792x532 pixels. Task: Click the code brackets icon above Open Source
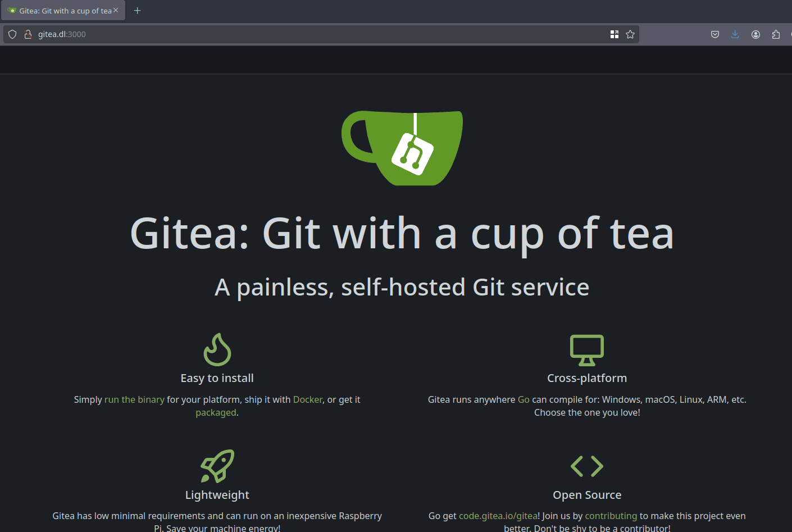[587, 466]
